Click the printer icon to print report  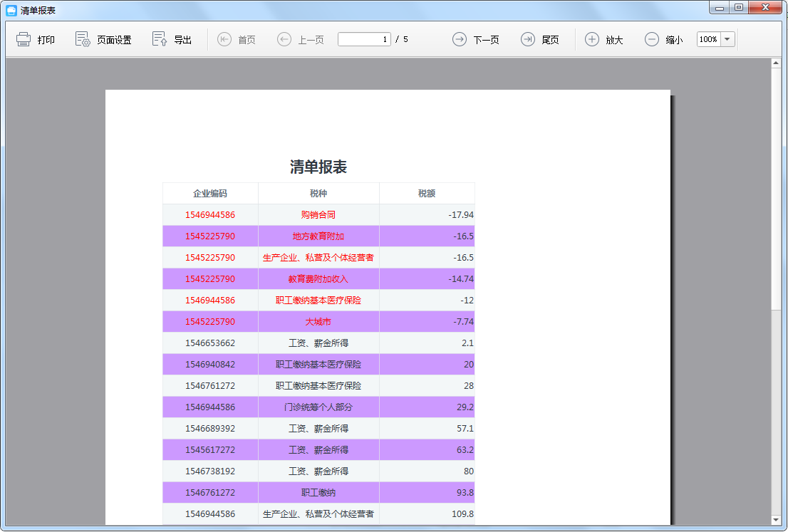(x=24, y=39)
